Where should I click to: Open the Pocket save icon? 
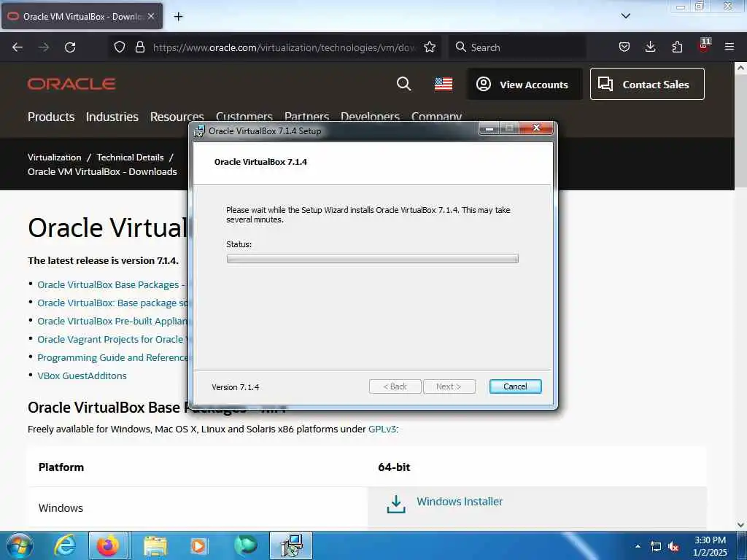click(x=624, y=47)
